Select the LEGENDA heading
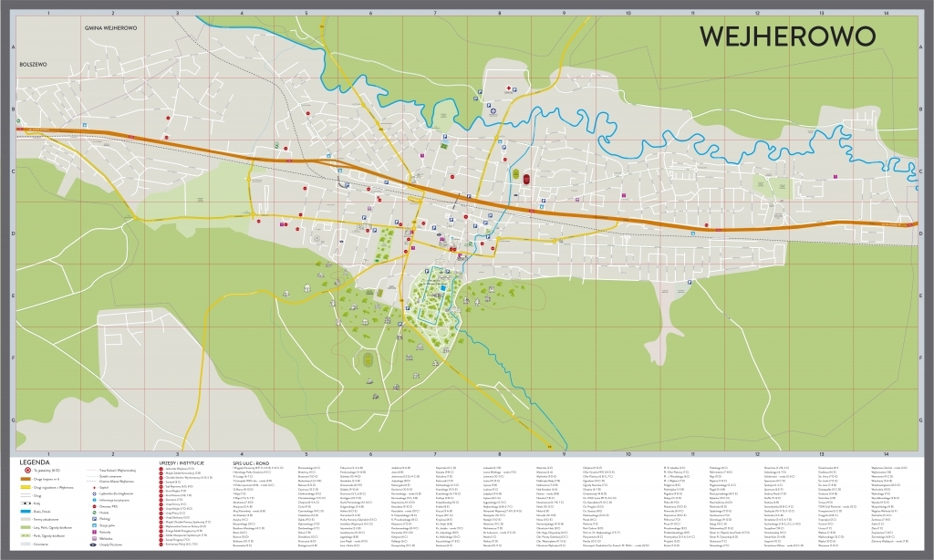The image size is (934, 560). 35,462
